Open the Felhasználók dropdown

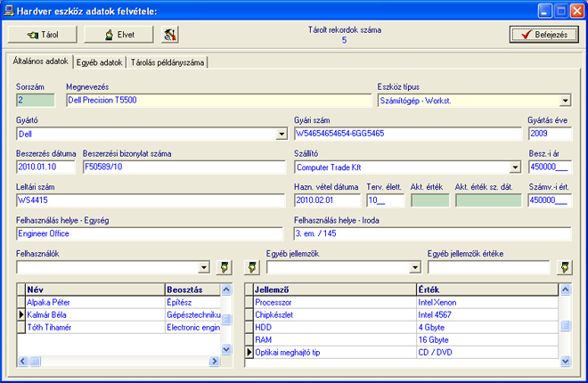[x=204, y=266]
